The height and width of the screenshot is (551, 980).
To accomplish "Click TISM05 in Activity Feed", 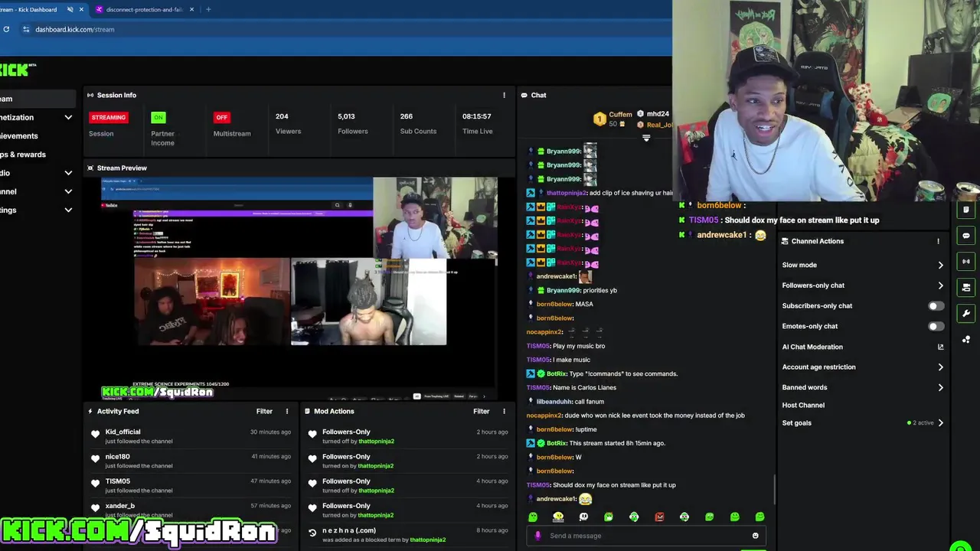I will (x=118, y=481).
